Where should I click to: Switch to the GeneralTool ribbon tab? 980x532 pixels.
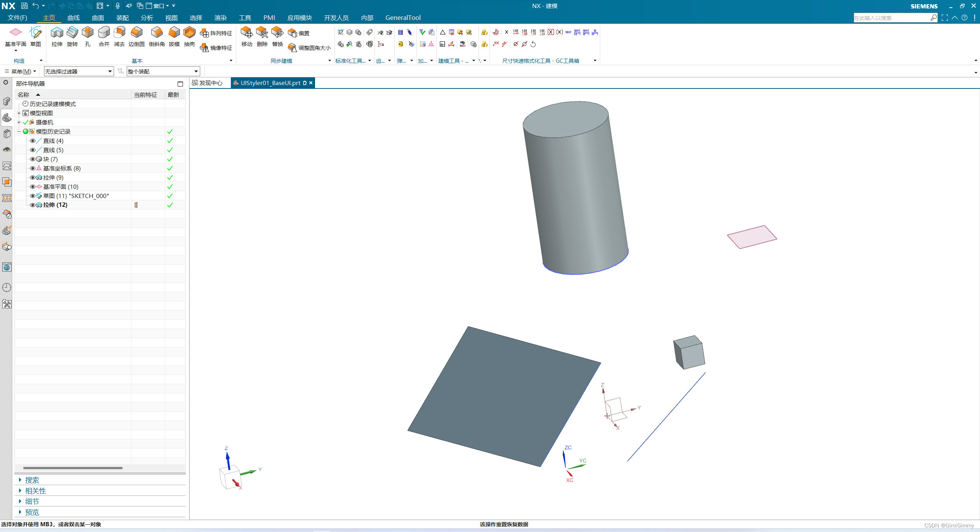click(x=403, y=18)
